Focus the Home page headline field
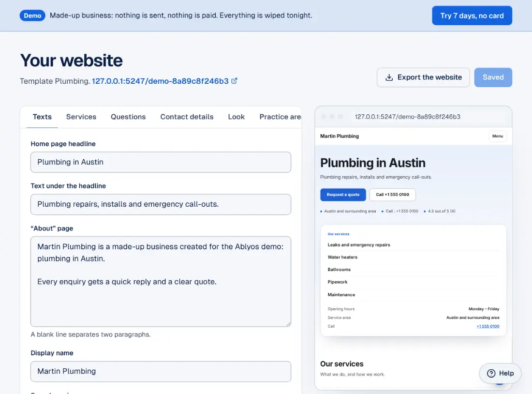The width and height of the screenshot is (532, 394). [161, 162]
